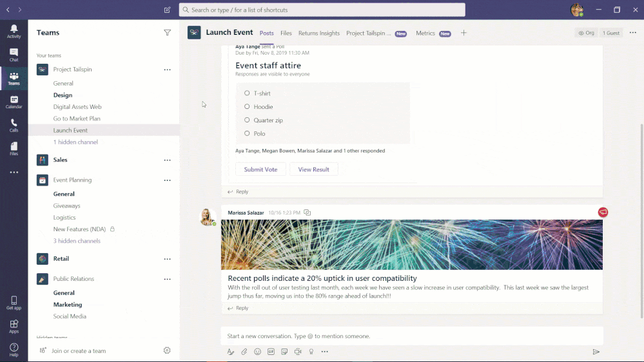The image size is (644, 362).
Task: Open Files in the left rail
Action: point(14,149)
